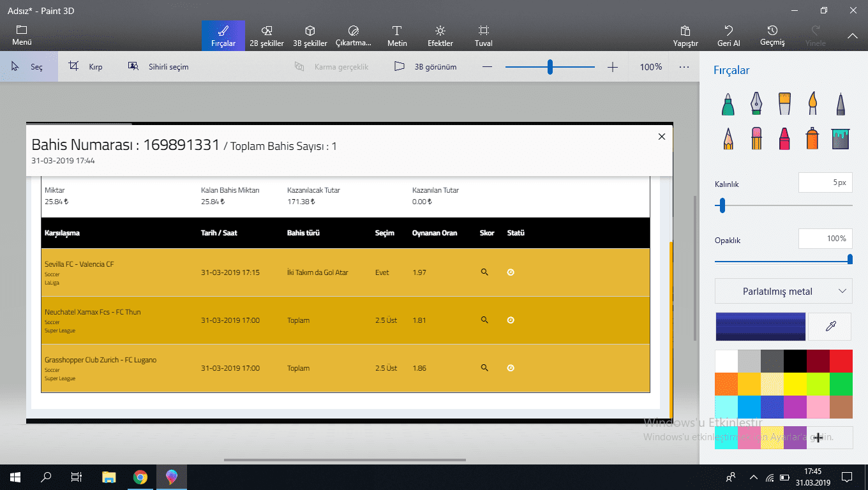
Task: Open Chrome from the taskbar
Action: point(140,477)
